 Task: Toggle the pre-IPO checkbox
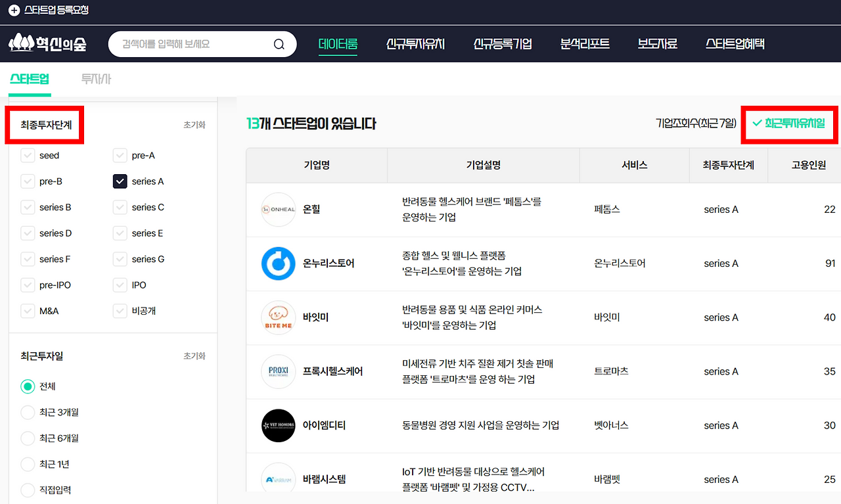tap(28, 285)
